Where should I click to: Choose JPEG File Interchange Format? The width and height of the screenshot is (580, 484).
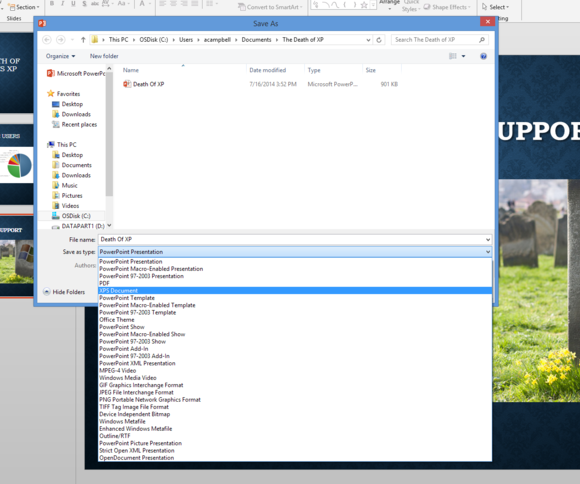point(295,392)
